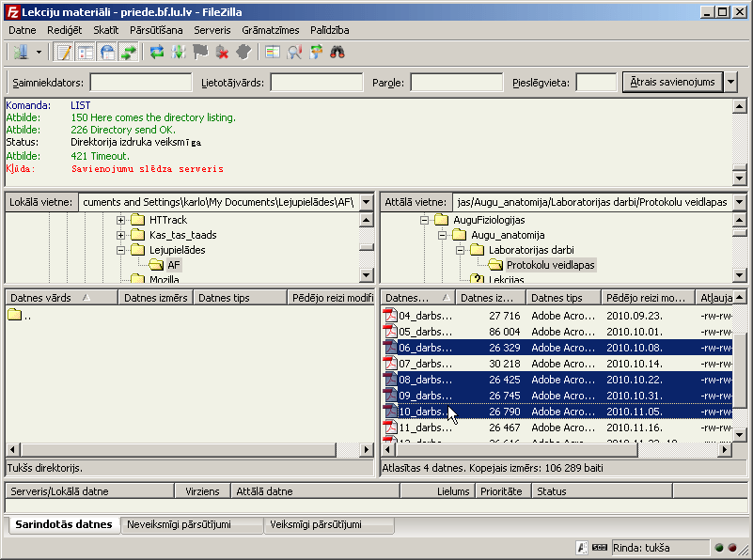
Task: Open the Skatīt menu
Action: tap(105, 30)
